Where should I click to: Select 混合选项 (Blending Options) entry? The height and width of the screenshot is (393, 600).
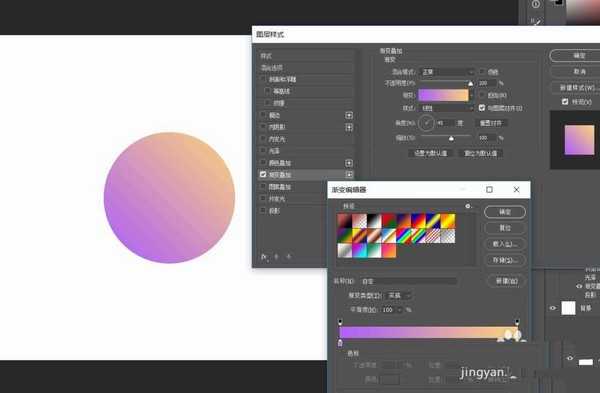pos(272,68)
